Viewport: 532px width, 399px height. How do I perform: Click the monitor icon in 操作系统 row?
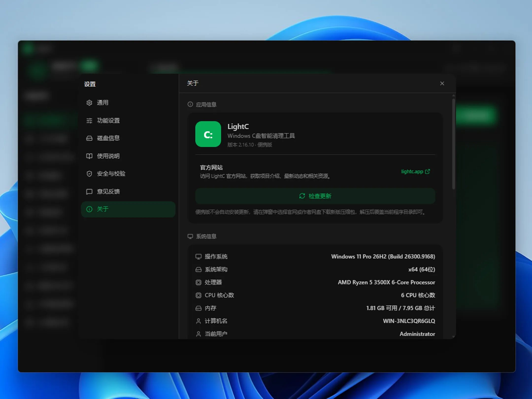coord(199,256)
